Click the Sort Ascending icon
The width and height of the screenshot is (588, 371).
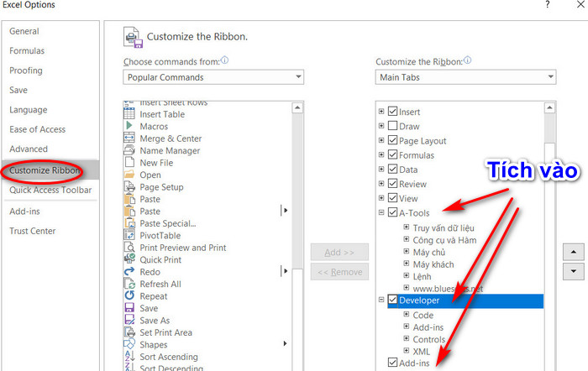pos(129,356)
